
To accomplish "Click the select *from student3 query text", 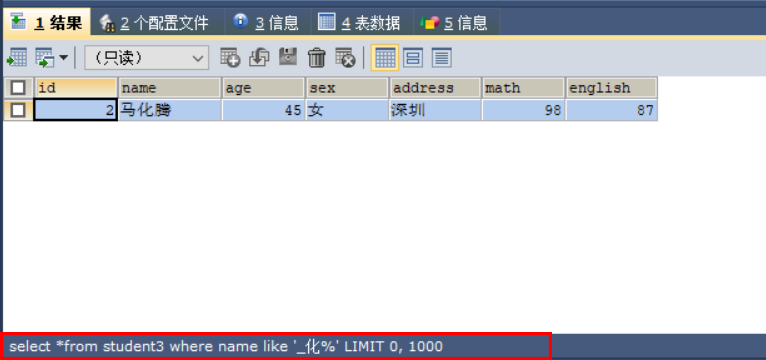I will 226,347.
